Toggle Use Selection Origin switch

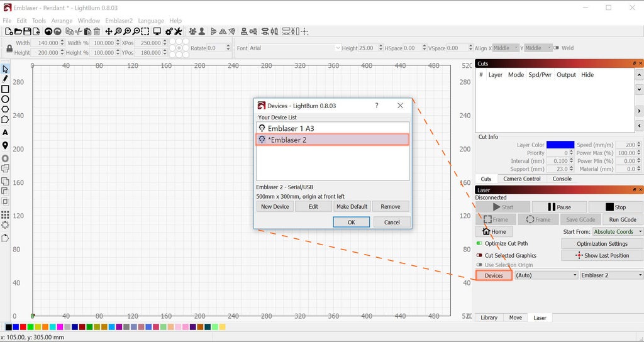(479, 265)
